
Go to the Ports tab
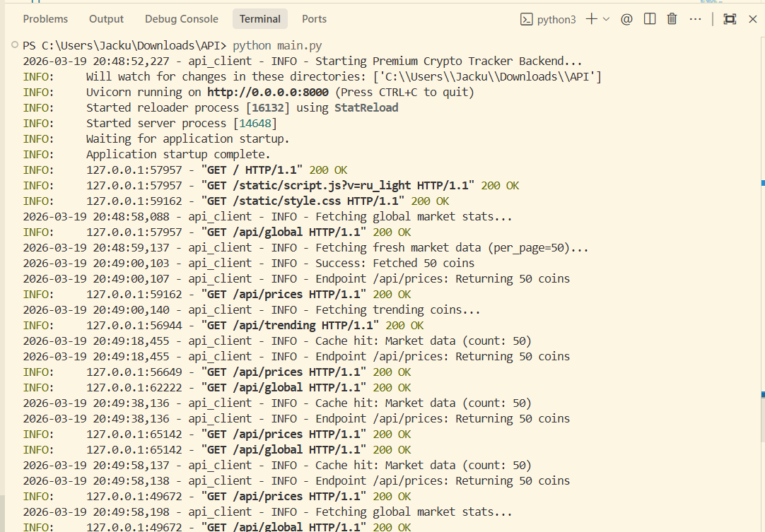click(x=314, y=19)
